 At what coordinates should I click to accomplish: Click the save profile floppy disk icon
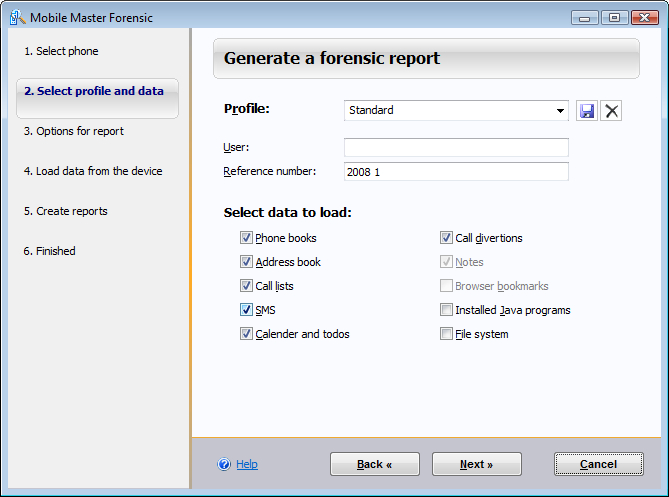click(x=587, y=111)
